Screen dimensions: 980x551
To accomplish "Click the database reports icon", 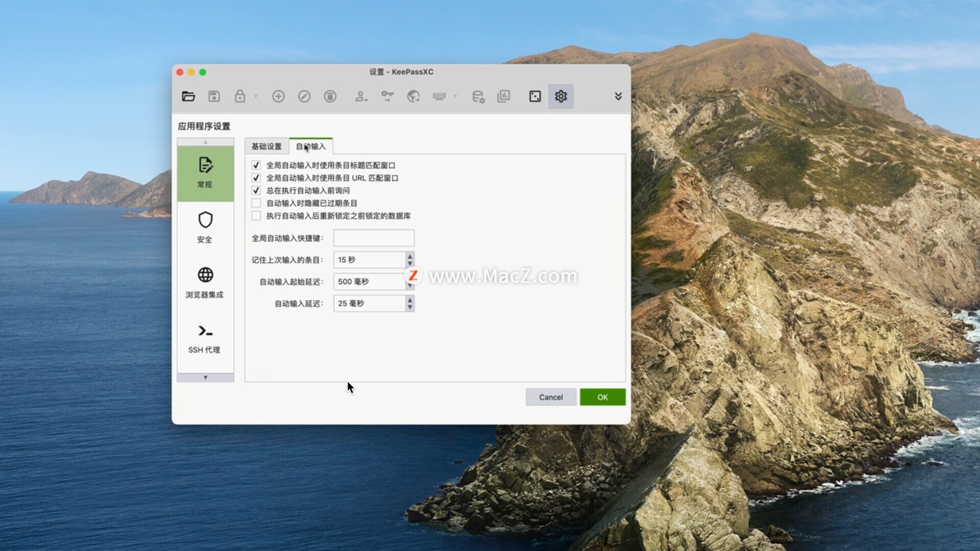I will point(503,96).
